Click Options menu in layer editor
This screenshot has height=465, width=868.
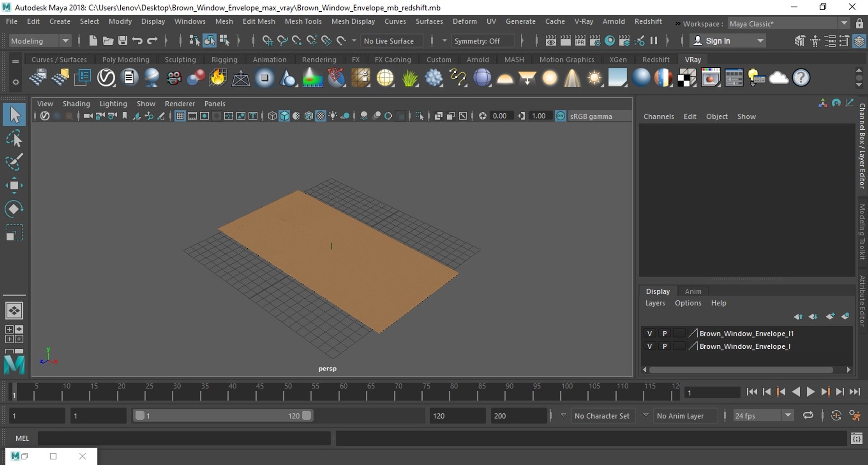pos(688,303)
